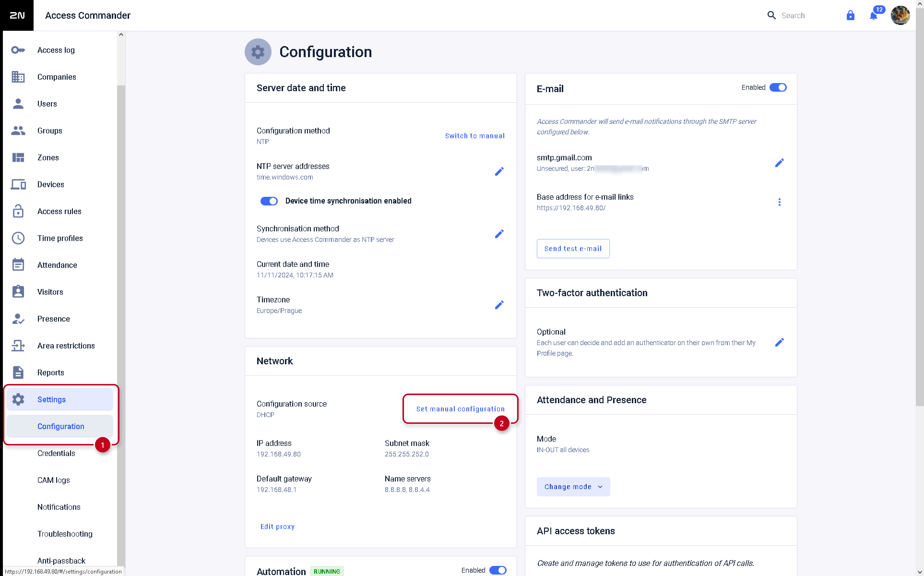Click the Subnet mask 255.255.252.0 value

tap(407, 454)
